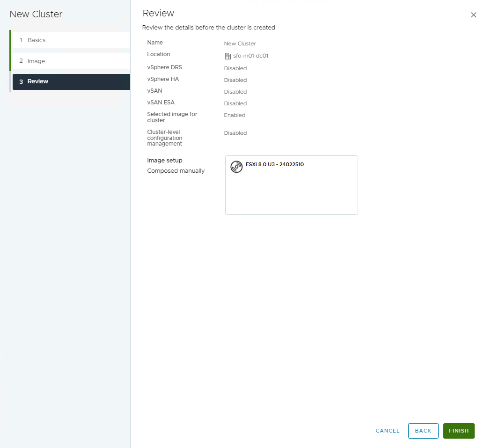Viewport: 484px width, 448px height.
Task: Click the Enabled value for selected image
Action: (x=235, y=115)
